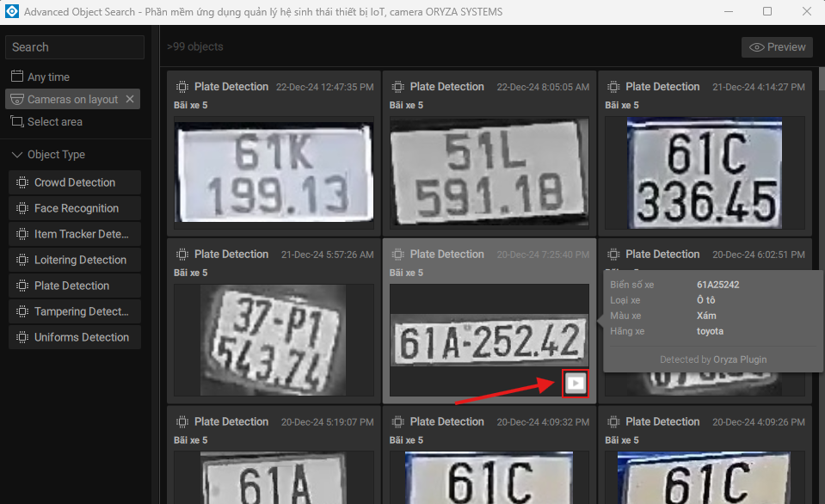Remove the Cameras on layout filter

point(130,99)
